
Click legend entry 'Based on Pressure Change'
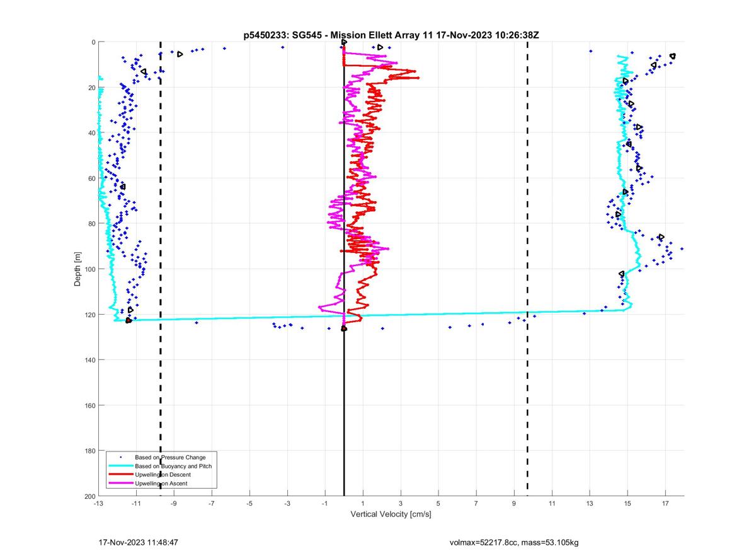170,457
